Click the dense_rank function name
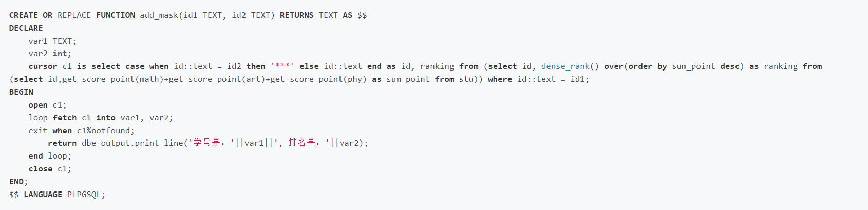 click(x=565, y=66)
